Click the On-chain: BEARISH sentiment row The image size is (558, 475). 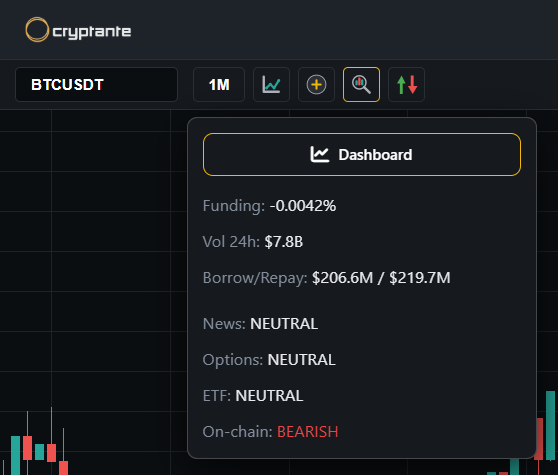pyautogui.click(x=270, y=432)
